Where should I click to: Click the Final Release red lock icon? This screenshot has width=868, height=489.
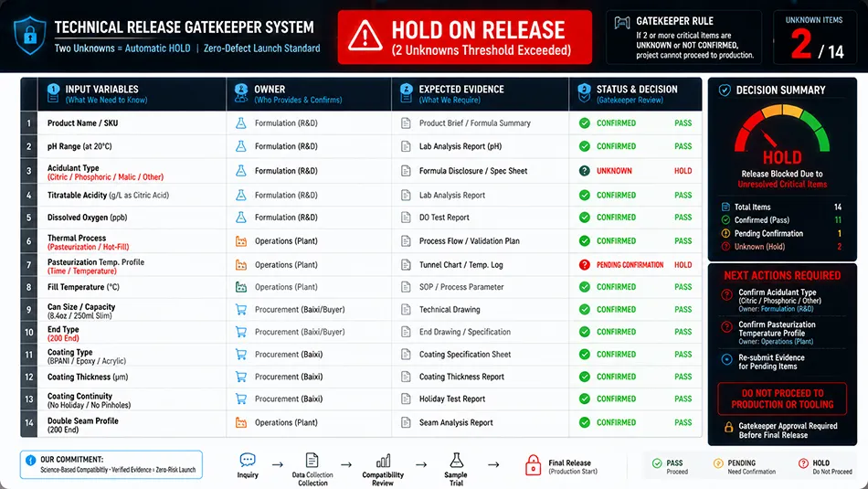(x=533, y=465)
